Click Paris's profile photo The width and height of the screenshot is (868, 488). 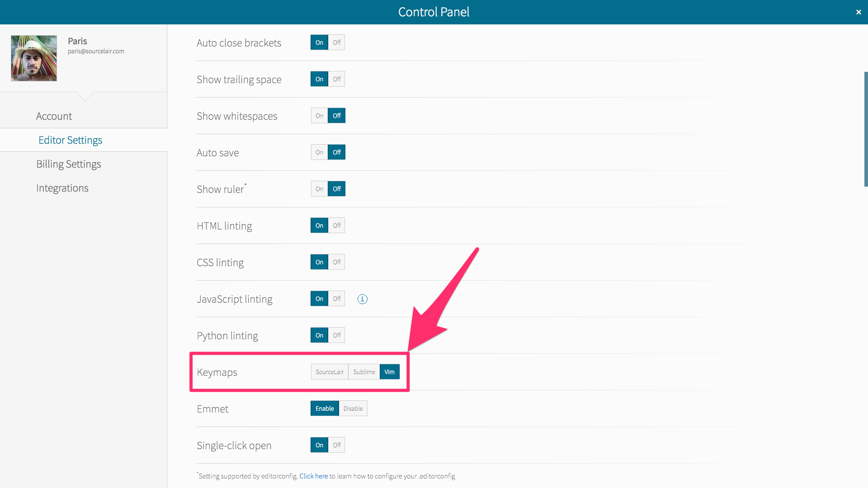click(x=34, y=58)
